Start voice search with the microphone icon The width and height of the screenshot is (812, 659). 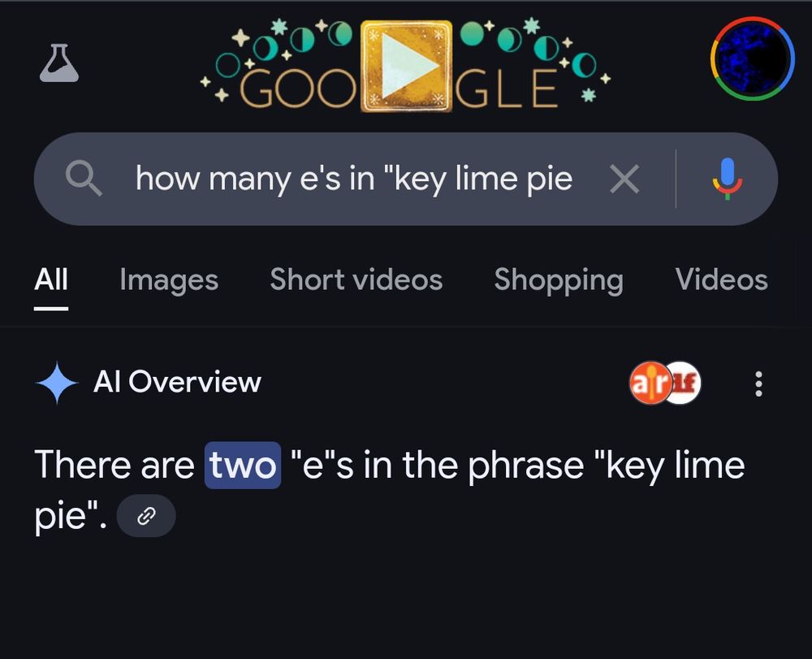click(728, 178)
